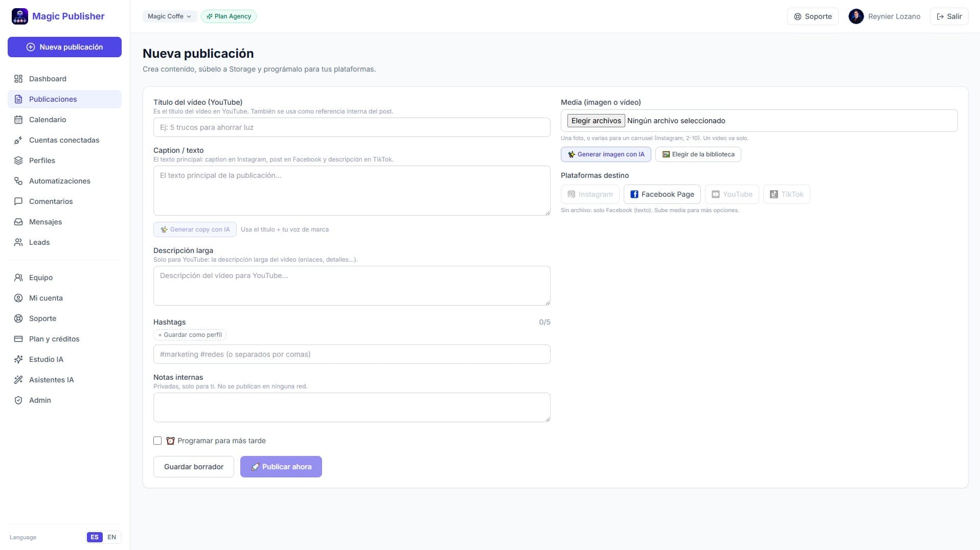
Task: Click Reynier Lozano profile avatar
Action: [x=856, y=16]
